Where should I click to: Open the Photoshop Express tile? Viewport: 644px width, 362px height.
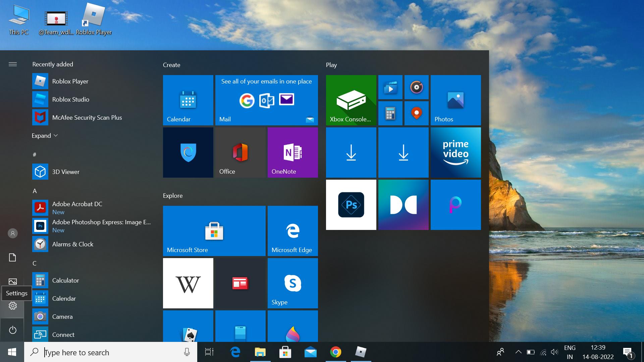351,205
